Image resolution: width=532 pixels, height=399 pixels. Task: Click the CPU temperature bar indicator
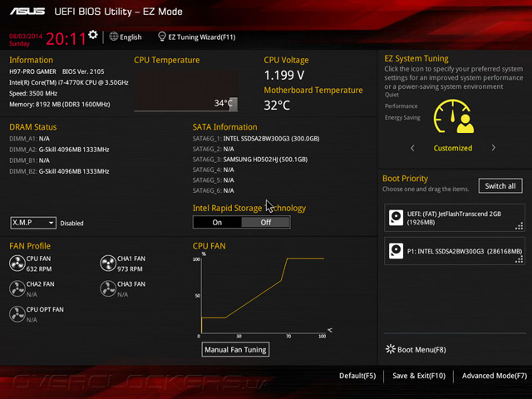point(233,104)
